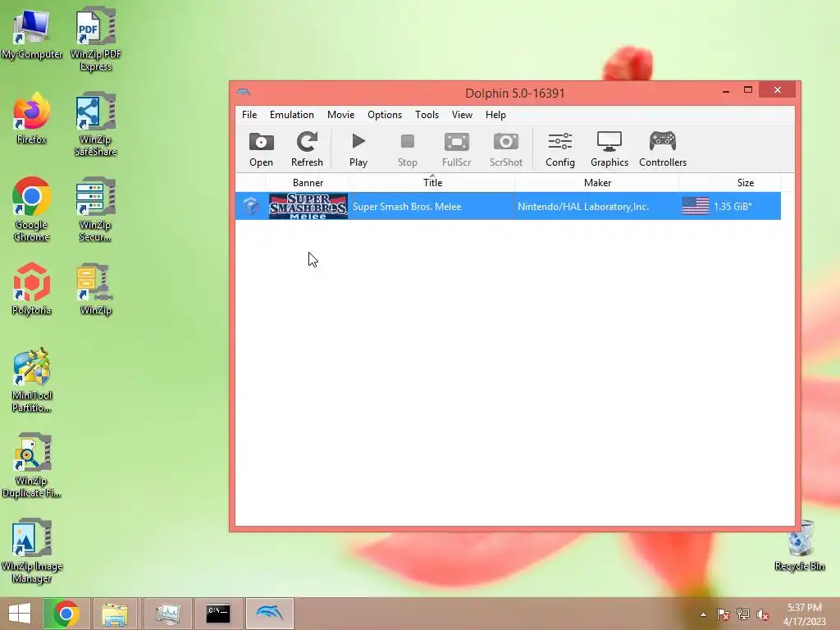Open the Options menu
The width and height of the screenshot is (840, 630).
pyautogui.click(x=384, y=115)
